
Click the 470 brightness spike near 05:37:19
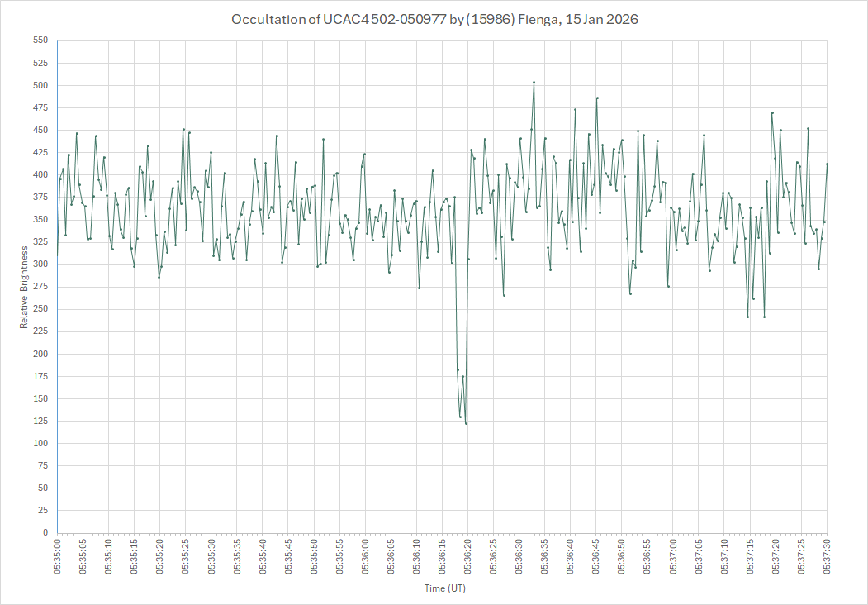click(772, 112)
